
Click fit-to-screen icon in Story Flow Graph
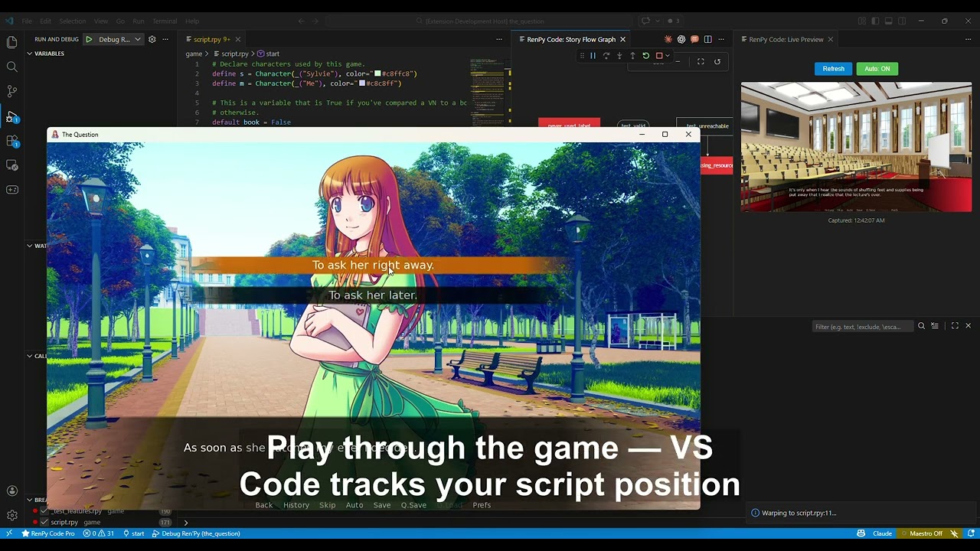[x=701, y=61]
